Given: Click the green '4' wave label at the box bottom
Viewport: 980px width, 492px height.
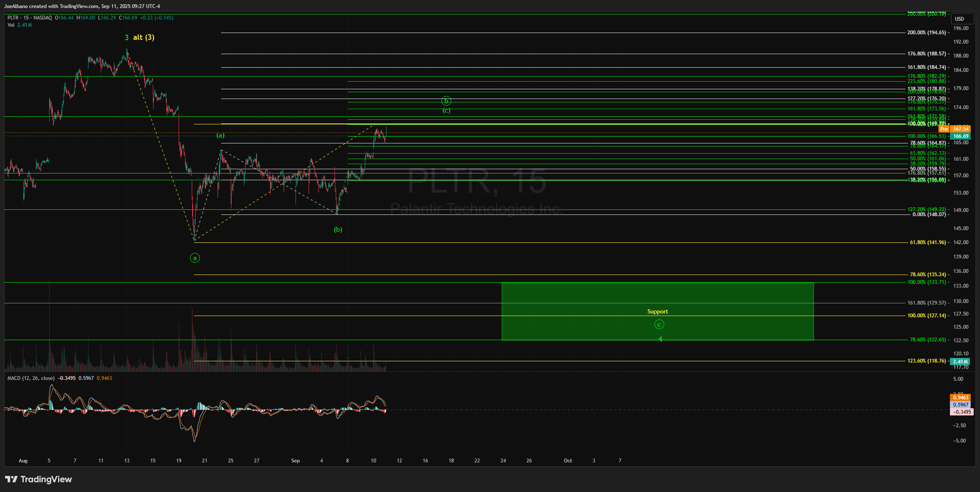Looking at the screenshot, I should pyautogui.click(x=660, y=339).
